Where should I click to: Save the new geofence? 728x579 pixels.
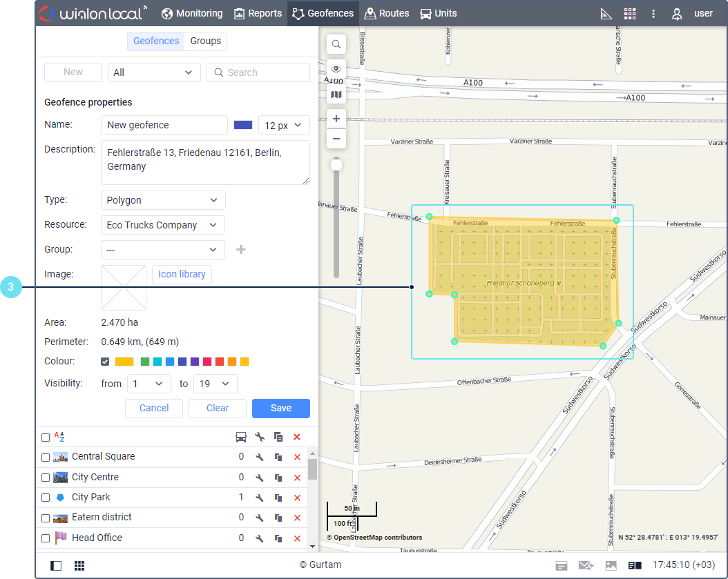(x=280, y=408)
